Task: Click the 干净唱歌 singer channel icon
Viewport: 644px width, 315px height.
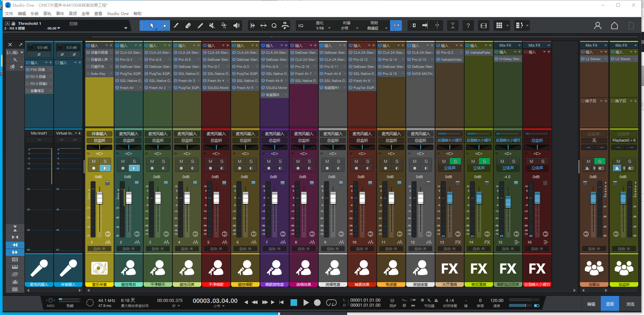Action: (216, 268)
